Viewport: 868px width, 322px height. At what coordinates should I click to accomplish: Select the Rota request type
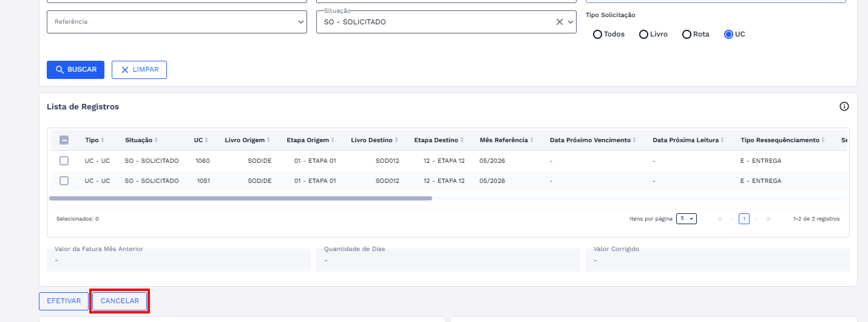[687, 34]
